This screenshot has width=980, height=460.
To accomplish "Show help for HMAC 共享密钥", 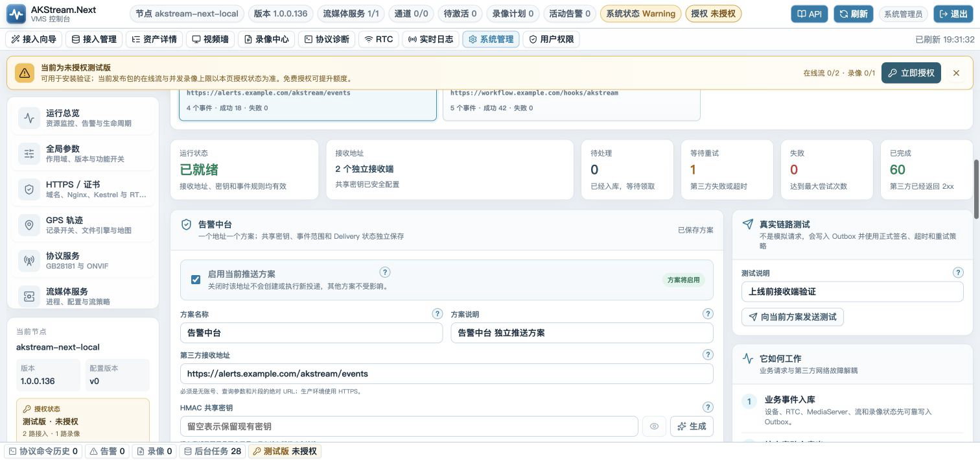I will click(x=708, y=407).
